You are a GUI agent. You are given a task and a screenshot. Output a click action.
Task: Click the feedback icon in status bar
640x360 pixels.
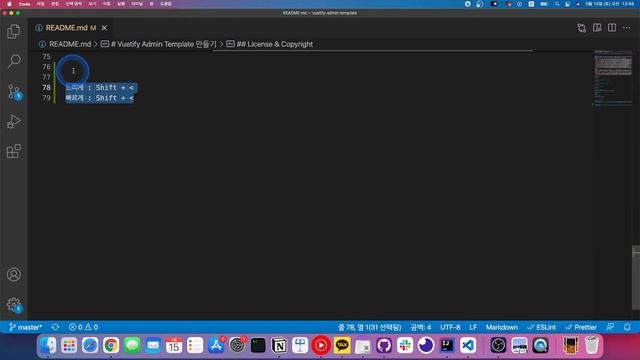point(610,327)
